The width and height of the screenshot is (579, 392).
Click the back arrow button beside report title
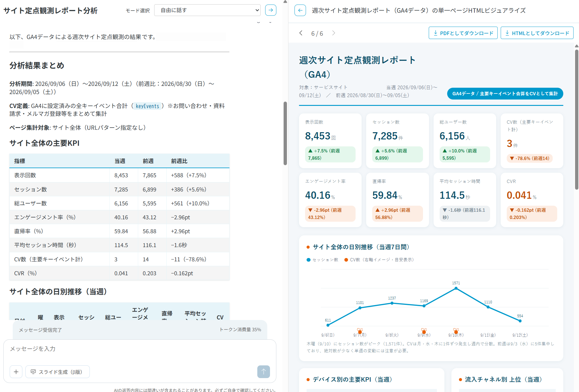[x=300, y=10]
